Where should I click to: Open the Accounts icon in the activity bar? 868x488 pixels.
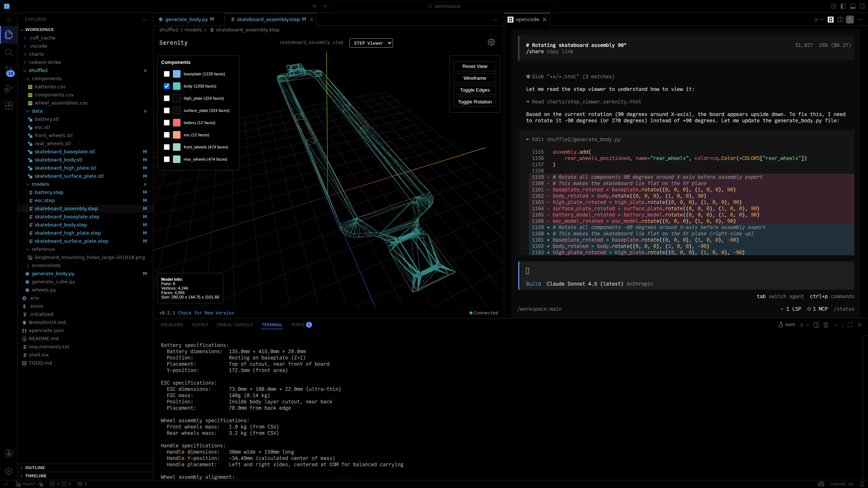tap(9, 453)
